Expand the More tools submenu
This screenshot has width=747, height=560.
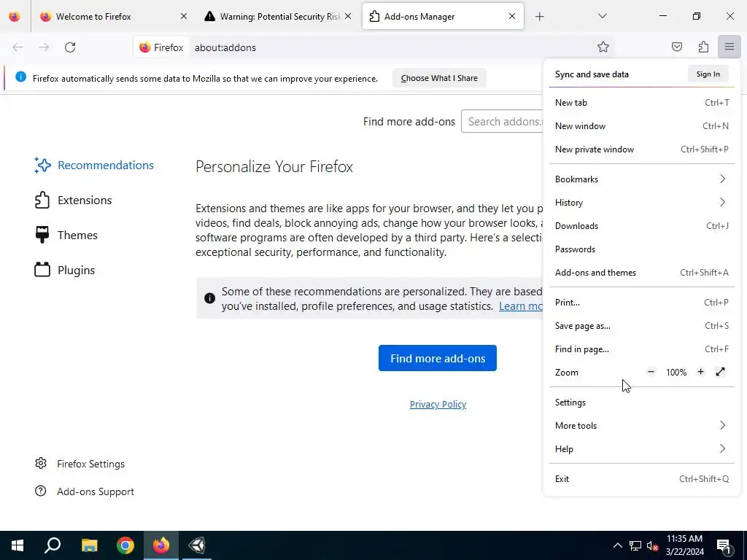click(642, 426)
